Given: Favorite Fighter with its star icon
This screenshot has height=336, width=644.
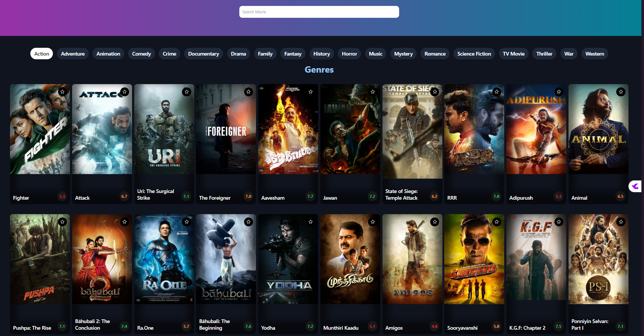Looking at the screenshot, I should pyautogui.click(x=63, y=92).
